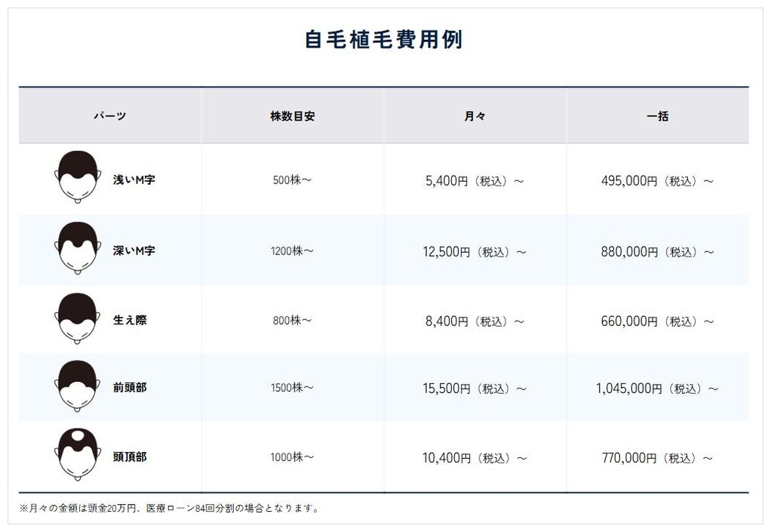Click the 10,400円 monthly price
Image resolution: width=771 pixels, height=532 pixels.
tap(475, 458)
